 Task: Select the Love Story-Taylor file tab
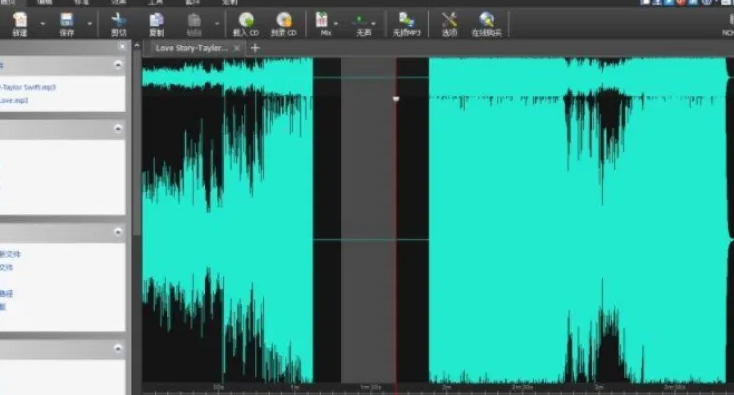tap(191, 48)
